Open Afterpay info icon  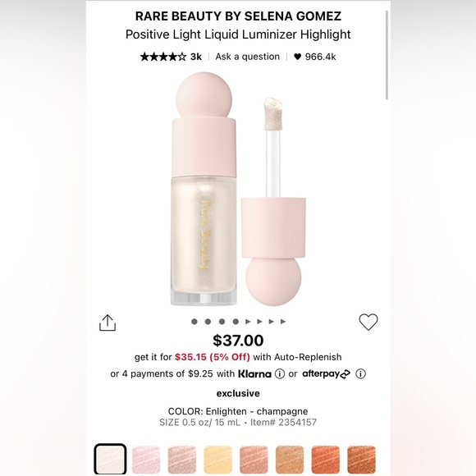coord(360,373)
